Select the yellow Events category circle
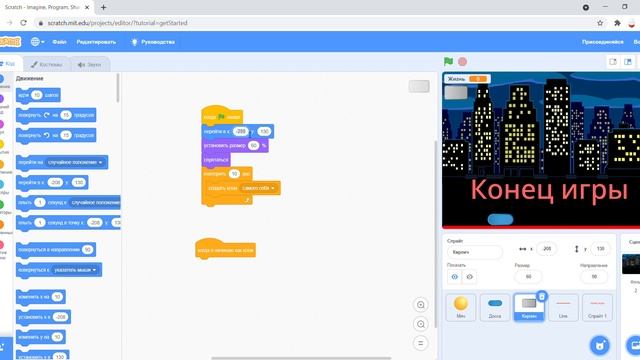The image size is (640, 360). coord(2,144)
